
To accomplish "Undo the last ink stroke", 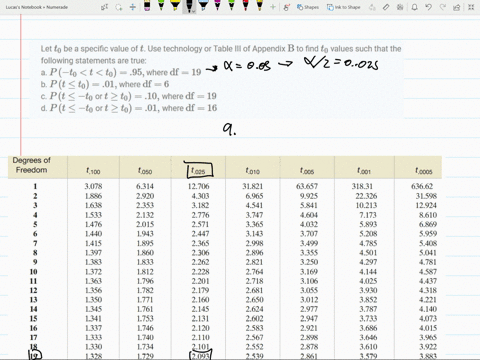I will [429, 7].
